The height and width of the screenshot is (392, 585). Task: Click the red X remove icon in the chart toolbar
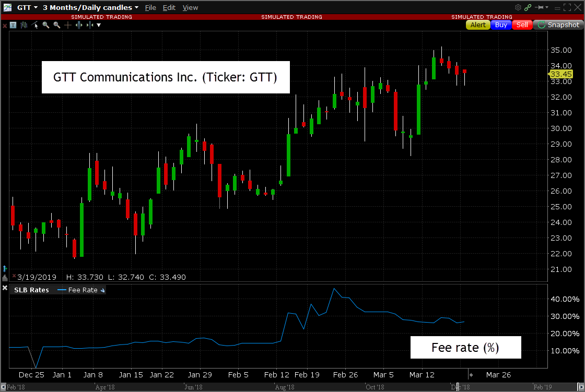[5, 26]
